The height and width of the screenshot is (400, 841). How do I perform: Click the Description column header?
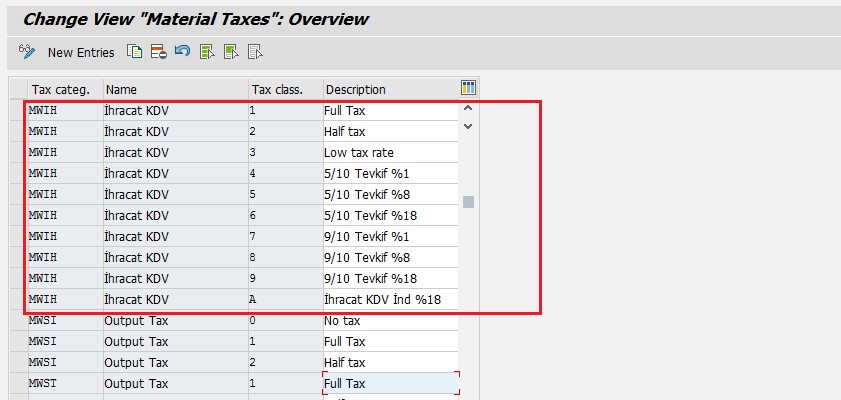coord(390,89)
